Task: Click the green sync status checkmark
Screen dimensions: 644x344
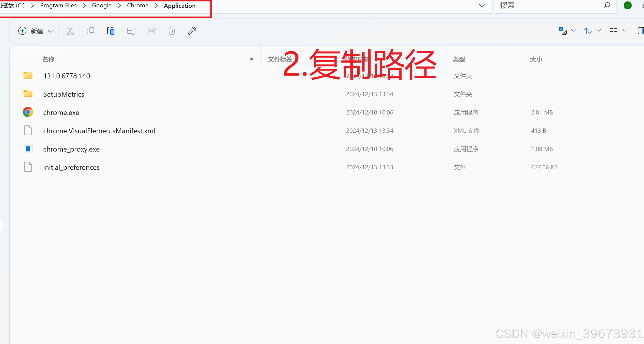Action: click(627, 5)
